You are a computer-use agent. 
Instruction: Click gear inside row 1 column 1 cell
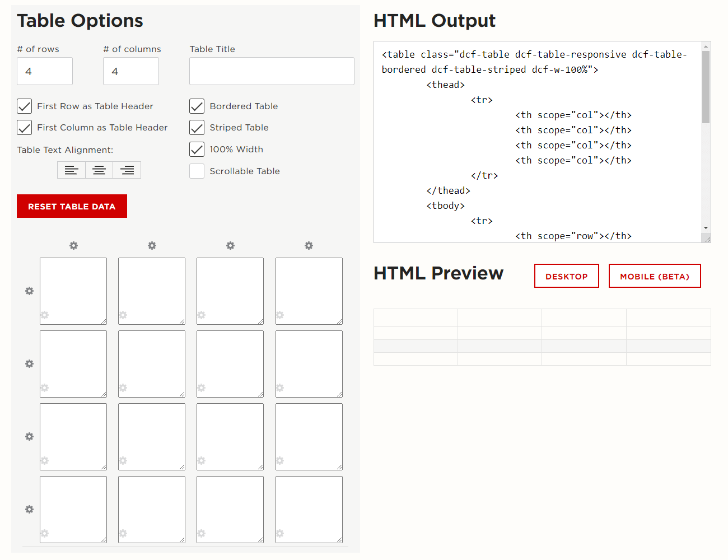pos(45,315)
